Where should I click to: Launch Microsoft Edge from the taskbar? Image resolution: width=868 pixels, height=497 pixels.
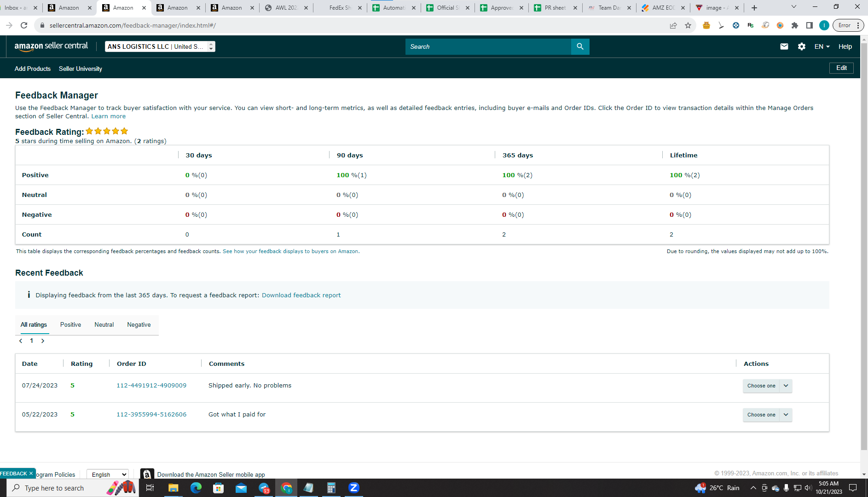click(x=196, y=488)
